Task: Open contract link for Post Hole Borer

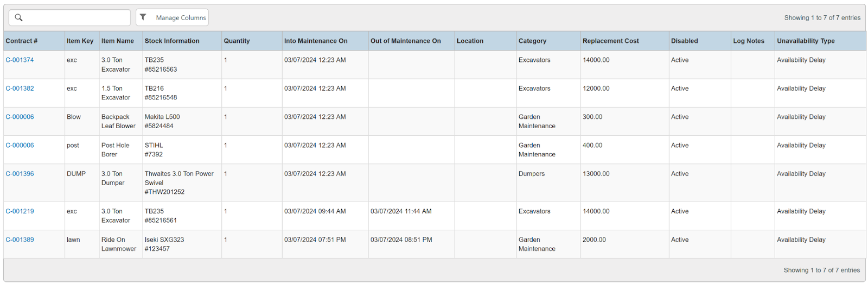Action: click(20, 145)
